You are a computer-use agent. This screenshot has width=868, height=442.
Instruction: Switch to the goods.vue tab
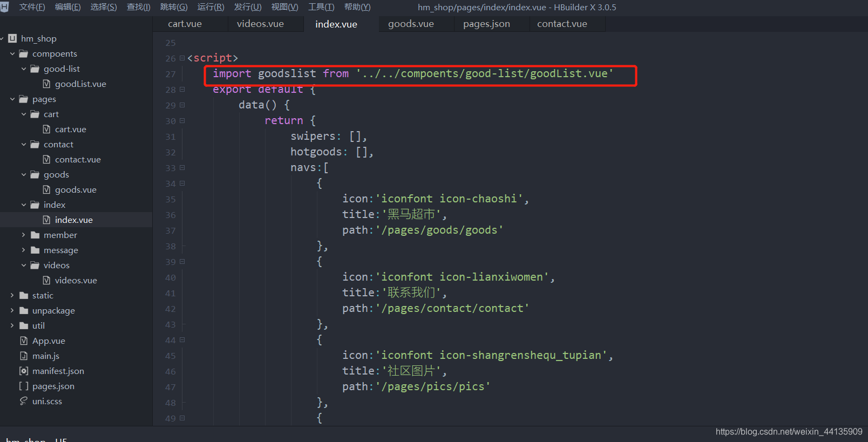point(411,24)
